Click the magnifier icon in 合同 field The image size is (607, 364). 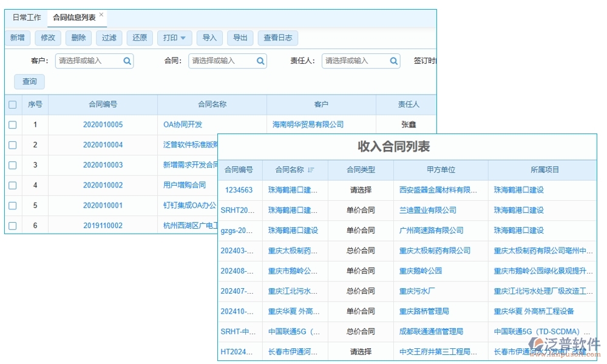[260, 61]
